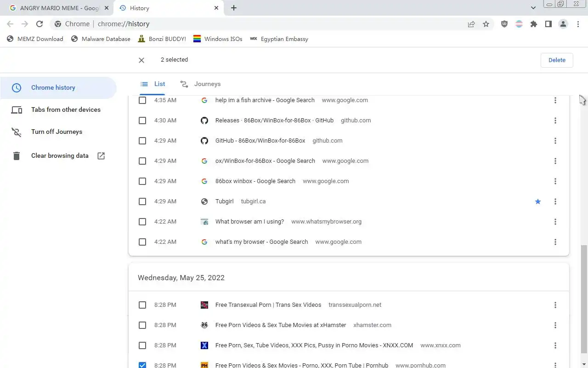588x368 pixels.
Task: Cancel selection with the X icon
Action: coord(141,60)
